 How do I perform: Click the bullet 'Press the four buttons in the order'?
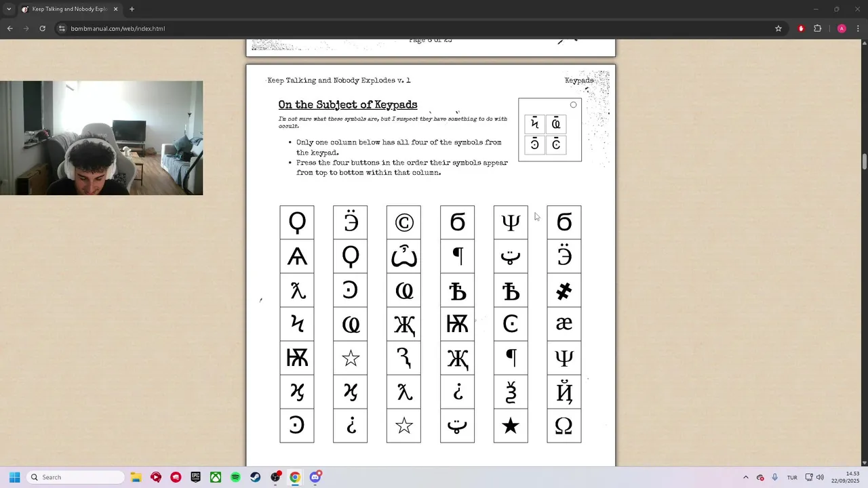click(x=402, y=167)
